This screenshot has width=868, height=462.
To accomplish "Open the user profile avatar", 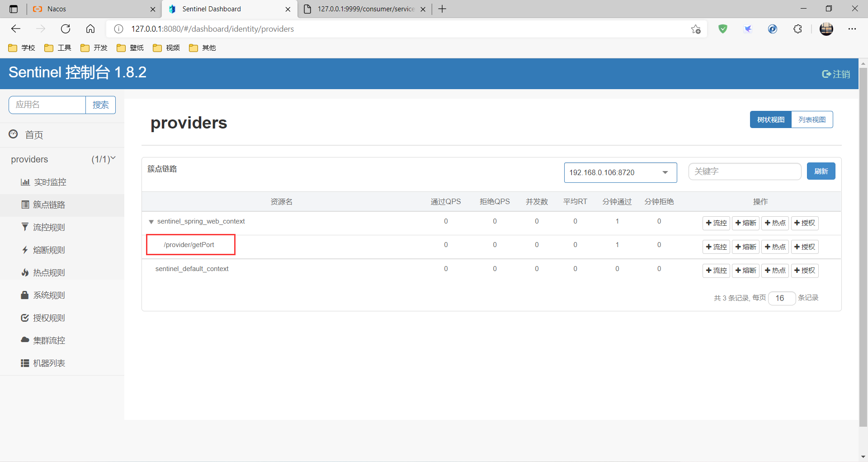I will click(x=826, y=29).
